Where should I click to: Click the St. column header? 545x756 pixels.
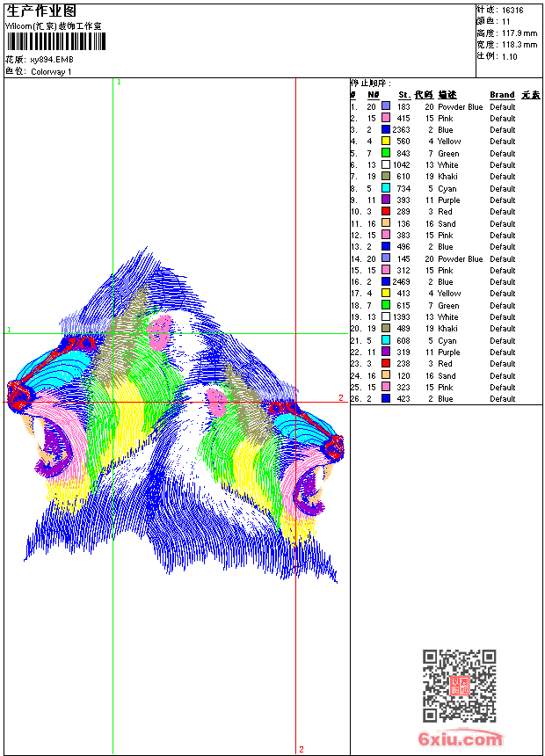tap(403, 95)
